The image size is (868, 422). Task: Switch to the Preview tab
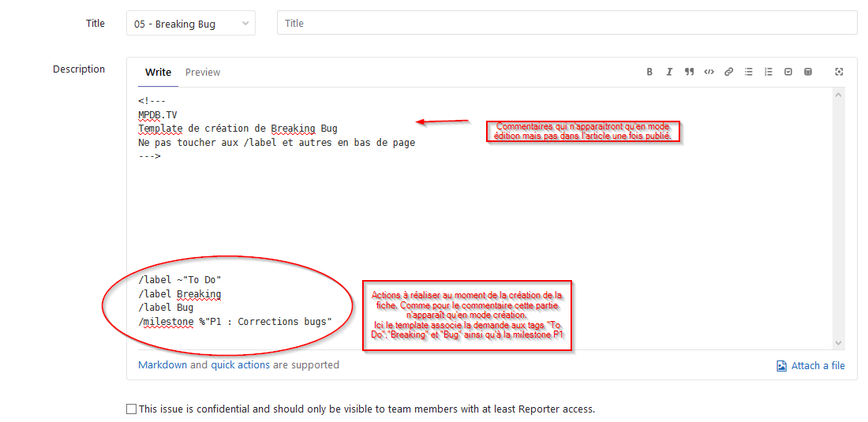click(203, 73)
